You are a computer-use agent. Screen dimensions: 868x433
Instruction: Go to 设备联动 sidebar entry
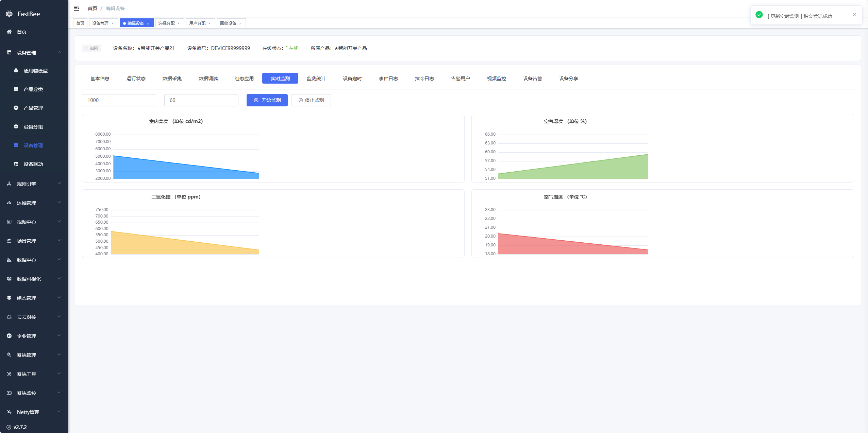click(x=33, y=164)
